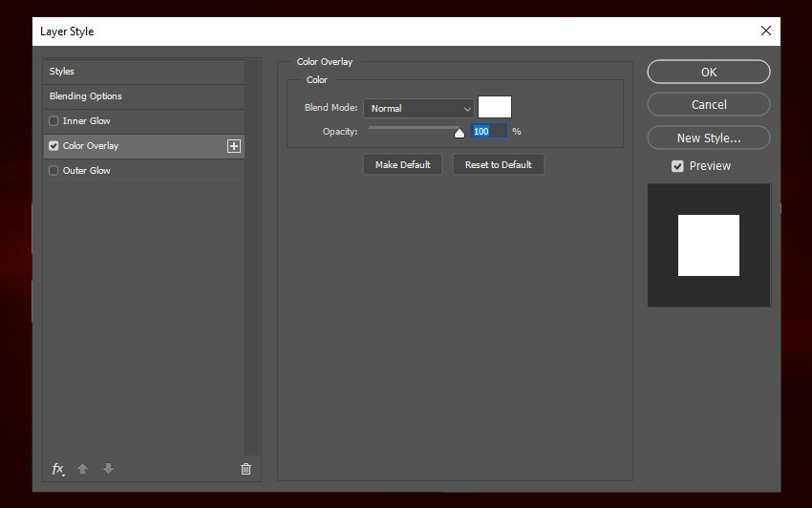Click the move effect down arrow

tap(108, 469)
